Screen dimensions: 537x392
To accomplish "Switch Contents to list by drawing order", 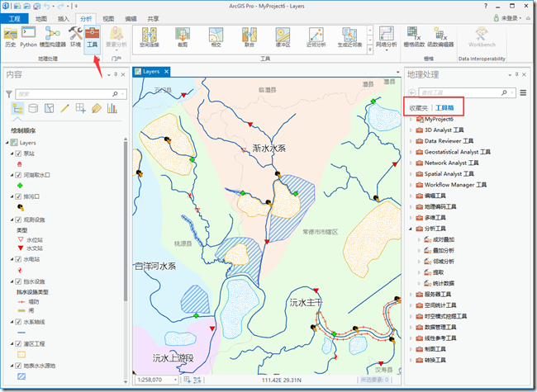I will (x=17, y=108).
